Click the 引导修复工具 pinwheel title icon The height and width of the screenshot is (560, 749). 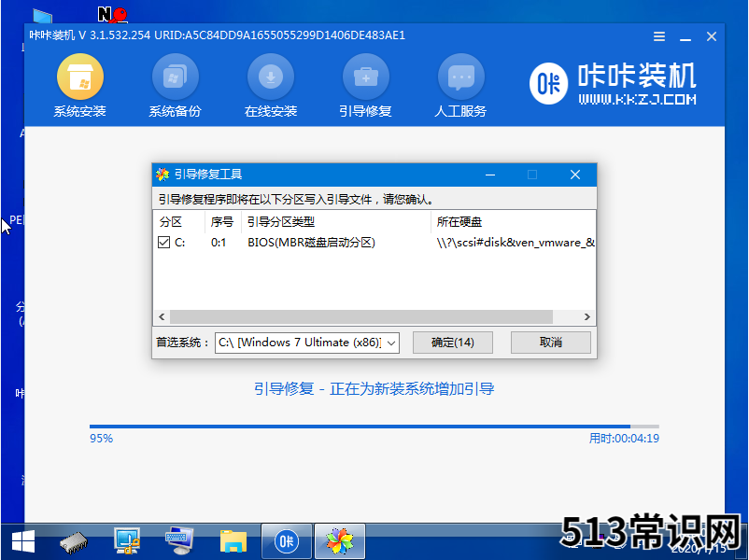[163, 175]
